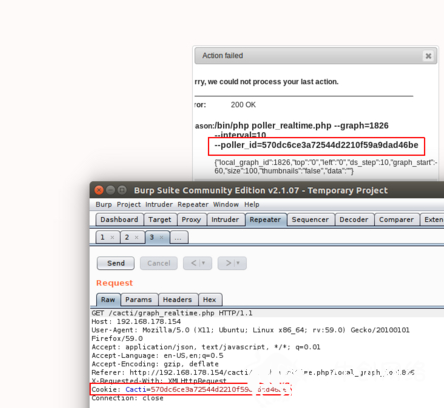
Task: Close the Action failed dialog
Action: 428,56
